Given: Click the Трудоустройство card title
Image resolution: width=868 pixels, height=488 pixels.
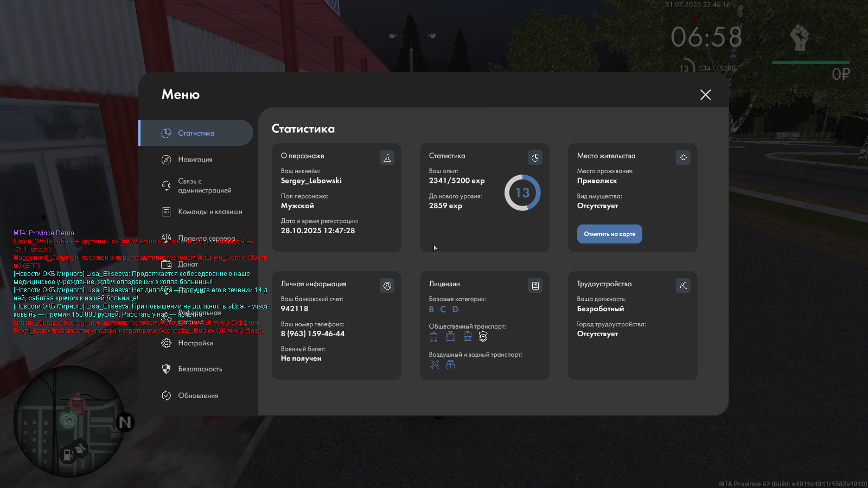Looking at the screenshot, I should 604,284.
